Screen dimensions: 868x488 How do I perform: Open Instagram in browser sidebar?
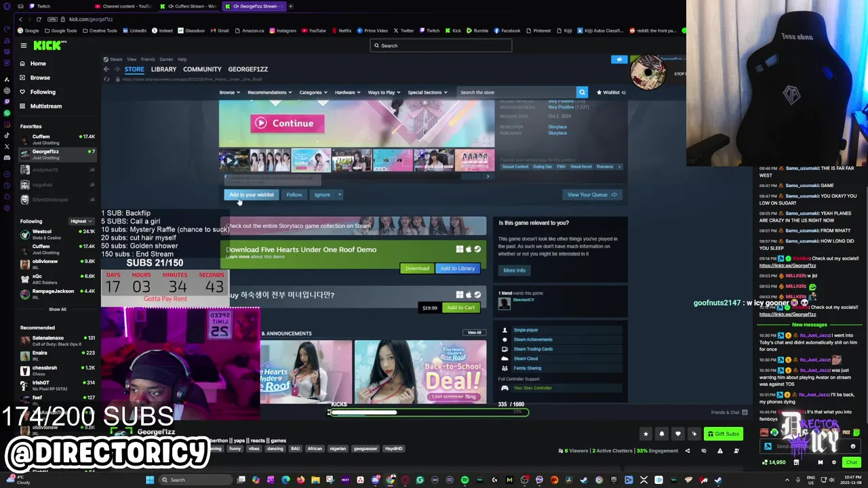point(7,124)
